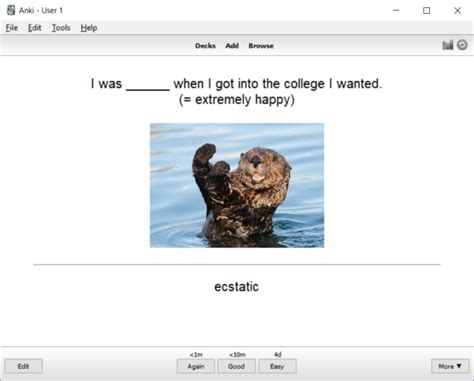Click the <10m interval label
474x381 pixels.
237,354
